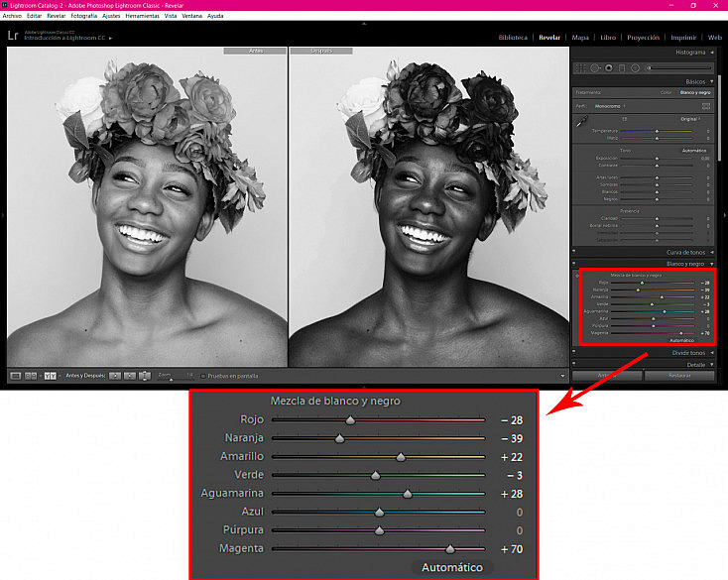This screenshot has height=580, width=728.
Task: Select the Radial Filter tool
Action: pos(635,68)
